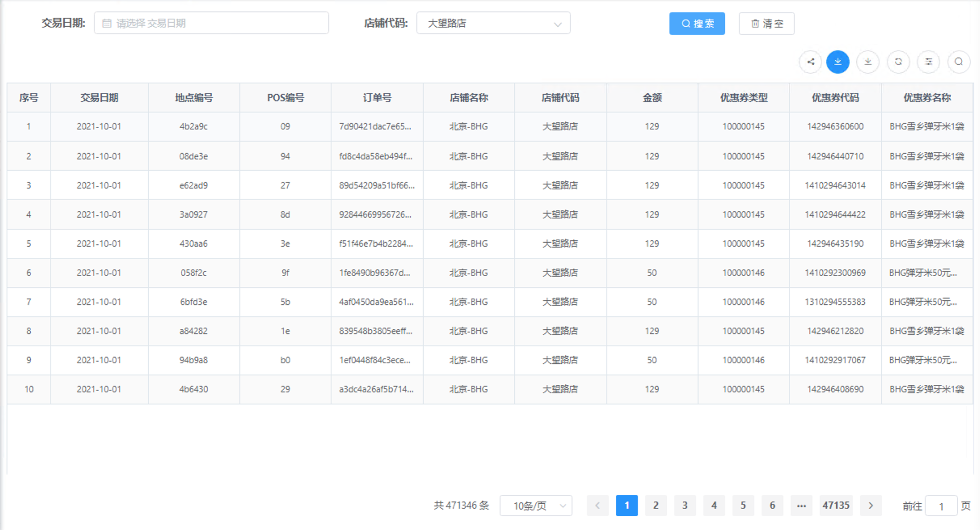The height and width of the screenshot is (530, 980).
Task: Click the calendar icon in the date field
Action: [107, 23]
